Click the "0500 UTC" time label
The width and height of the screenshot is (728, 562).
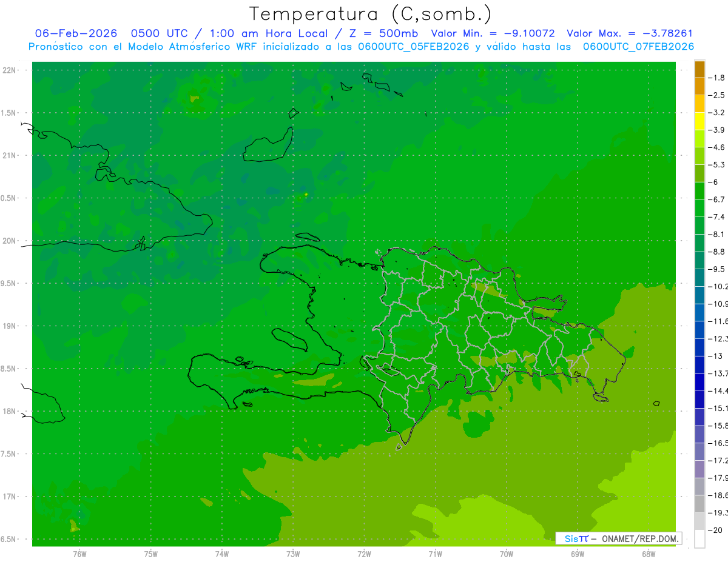coord(159,33)
